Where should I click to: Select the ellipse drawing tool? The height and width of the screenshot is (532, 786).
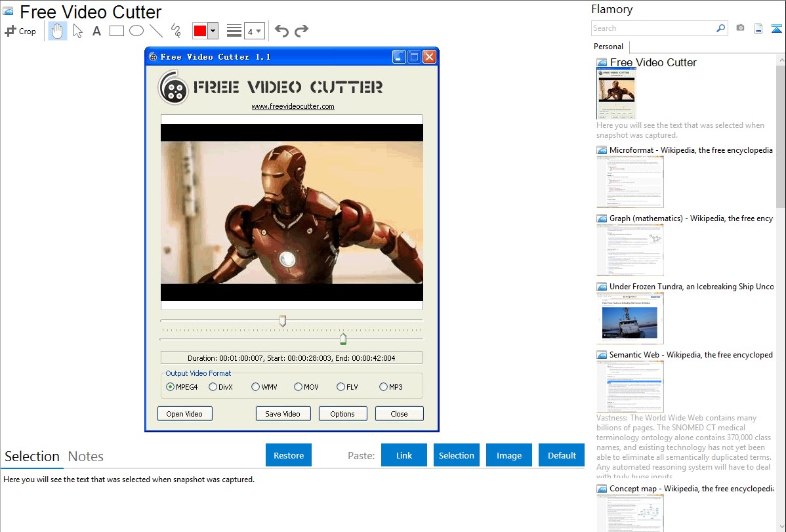tap(136, 31)
